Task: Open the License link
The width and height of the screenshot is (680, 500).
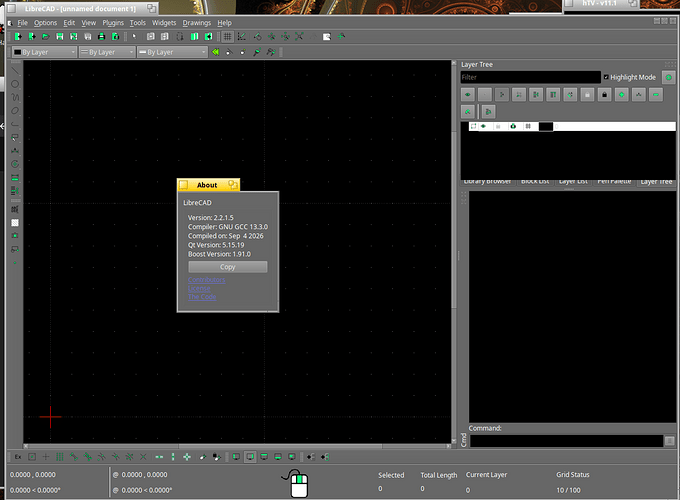Action: pyautogui.click(x=199, y=288)
